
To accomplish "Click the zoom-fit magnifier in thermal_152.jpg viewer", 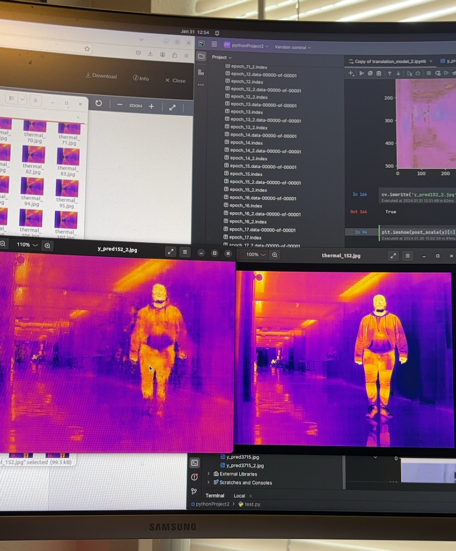I will [275, 255].
